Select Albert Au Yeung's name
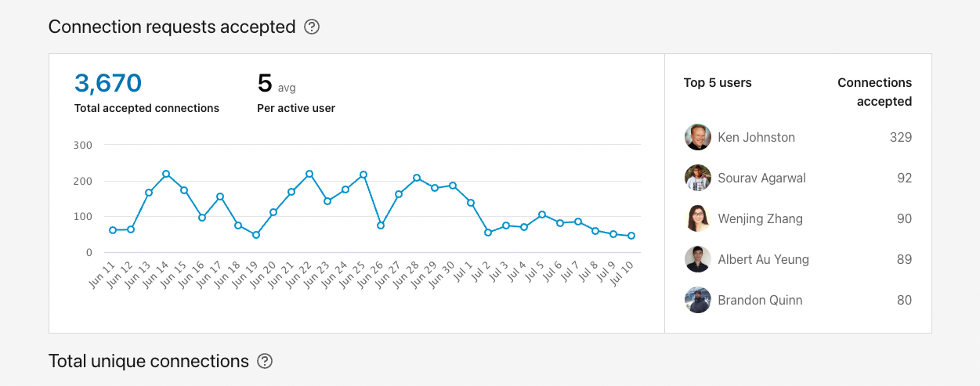The image size is (980, 386). pos(763,259)
